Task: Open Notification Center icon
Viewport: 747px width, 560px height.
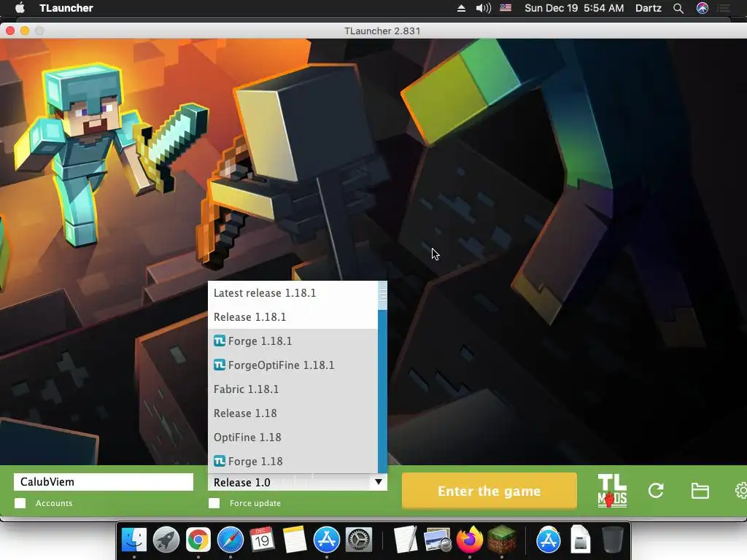Action: coord(724,8)
